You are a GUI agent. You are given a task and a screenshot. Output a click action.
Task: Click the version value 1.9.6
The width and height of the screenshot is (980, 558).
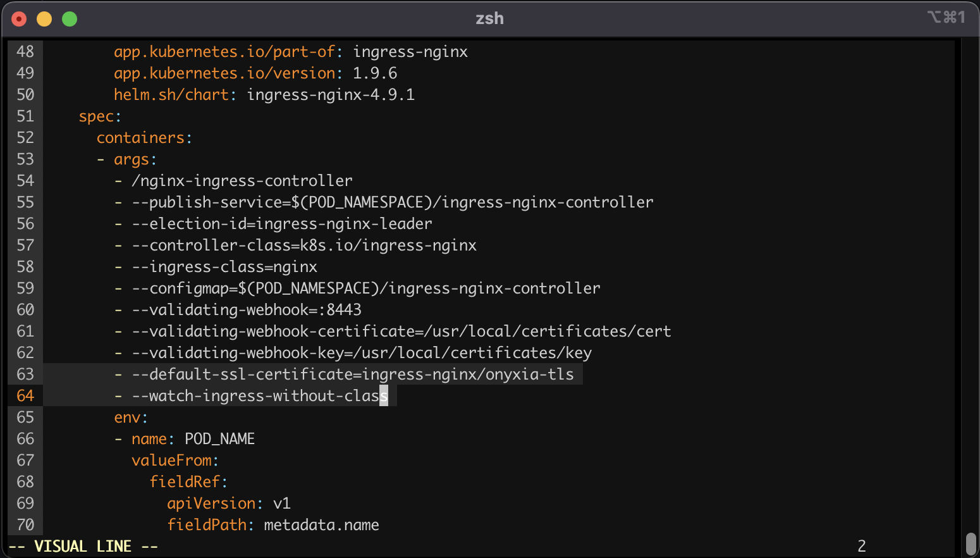(x=374, y=73)
